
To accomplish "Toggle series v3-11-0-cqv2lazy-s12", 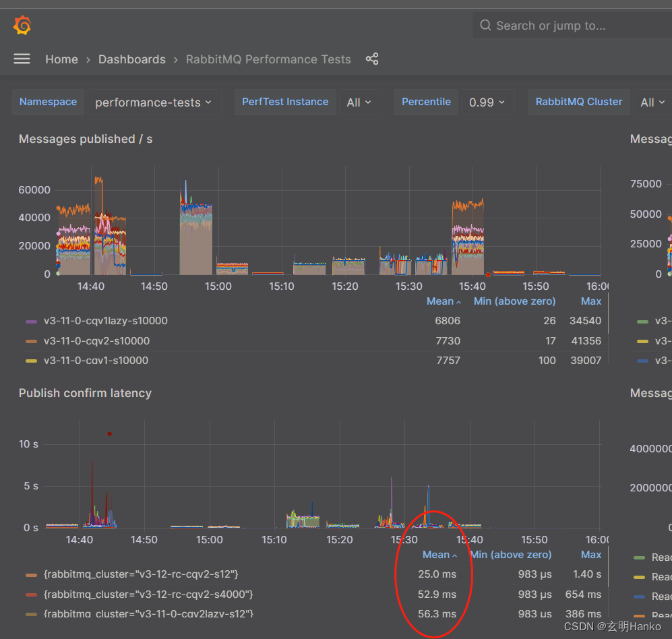I will point(148,613).
